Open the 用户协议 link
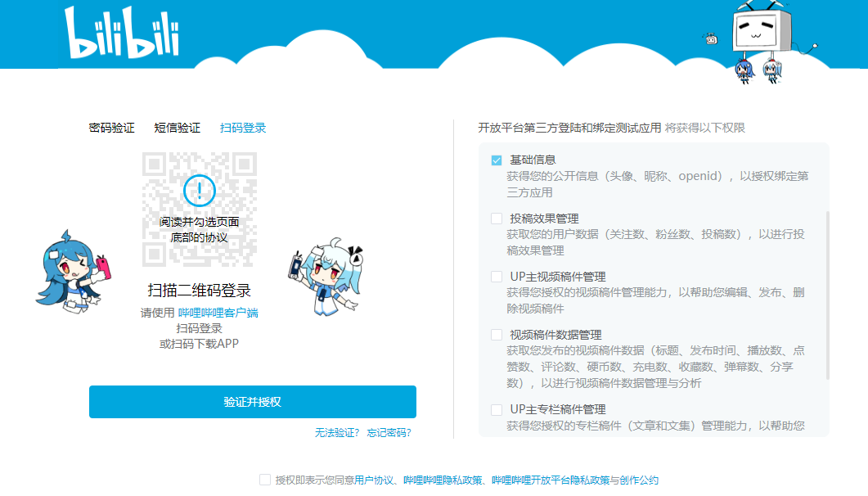The width and height of the screenshot is (868, 496). pos(374,480)
